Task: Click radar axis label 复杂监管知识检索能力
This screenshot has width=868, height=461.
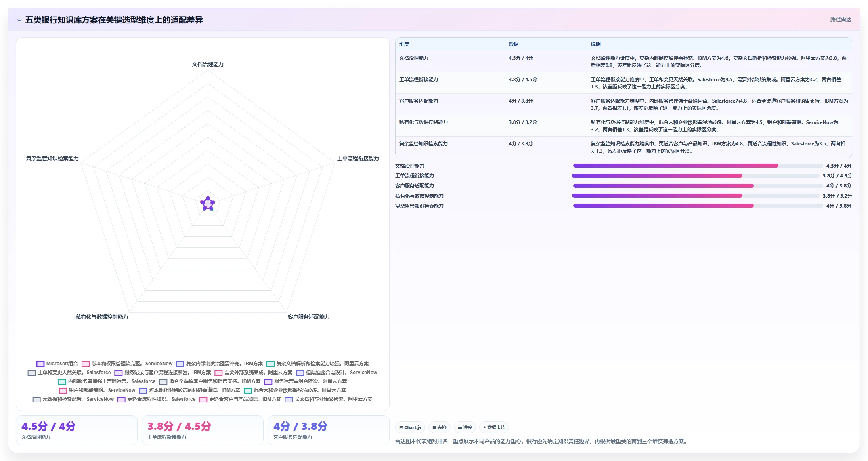Action: [x=52, y=158]
